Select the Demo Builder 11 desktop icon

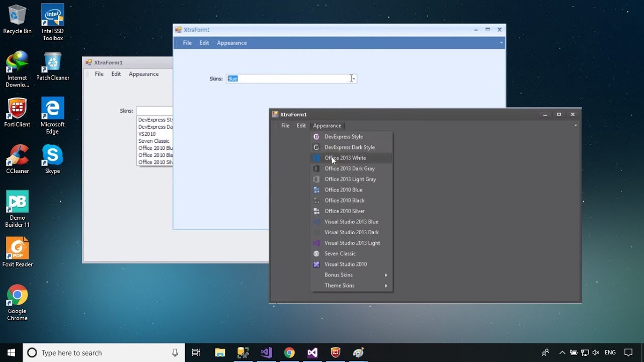[17, 209]
